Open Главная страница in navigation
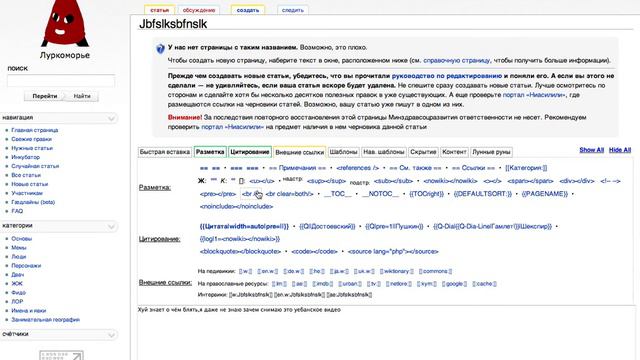 click(x=35, y=130)
